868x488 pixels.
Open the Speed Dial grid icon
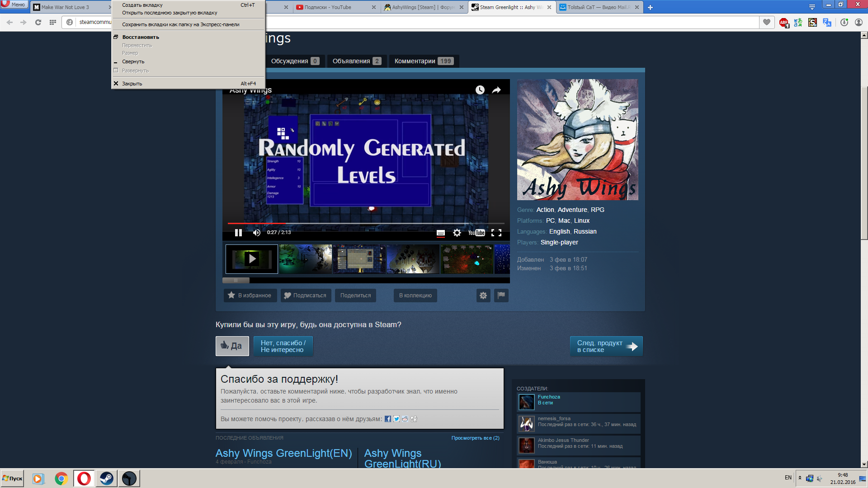pos(52,22)
